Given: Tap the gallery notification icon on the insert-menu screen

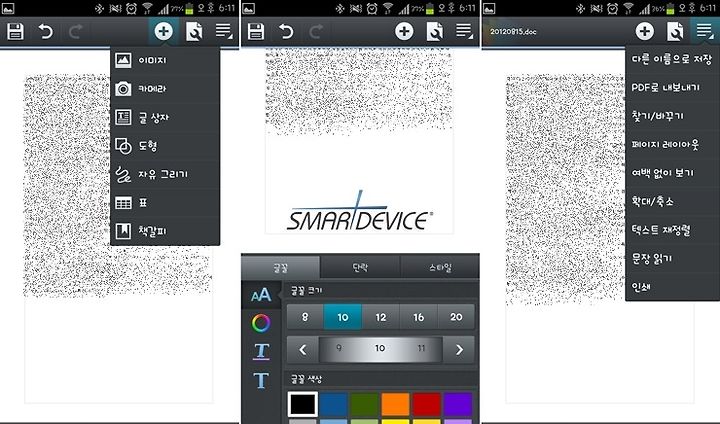Looking at the screenshot, I should (x=8, y=8).
